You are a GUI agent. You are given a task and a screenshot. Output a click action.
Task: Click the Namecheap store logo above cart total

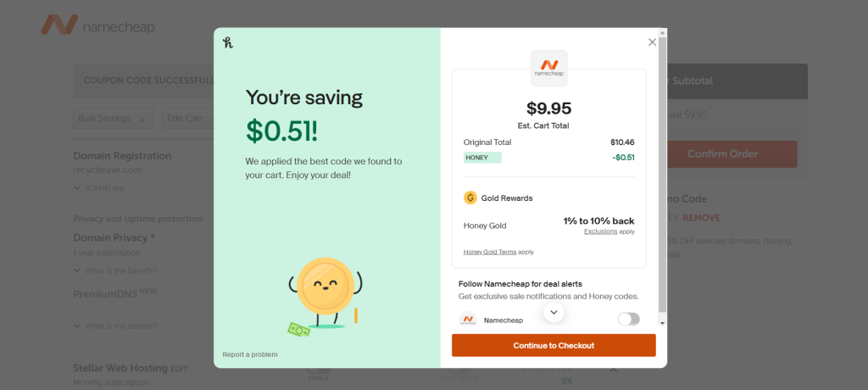tap(548, 68)
